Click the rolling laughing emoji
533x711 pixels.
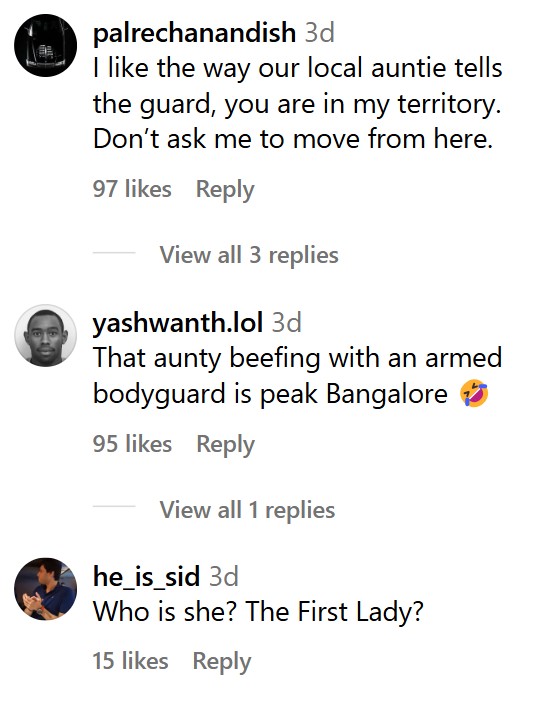click(x=474, y=394)
